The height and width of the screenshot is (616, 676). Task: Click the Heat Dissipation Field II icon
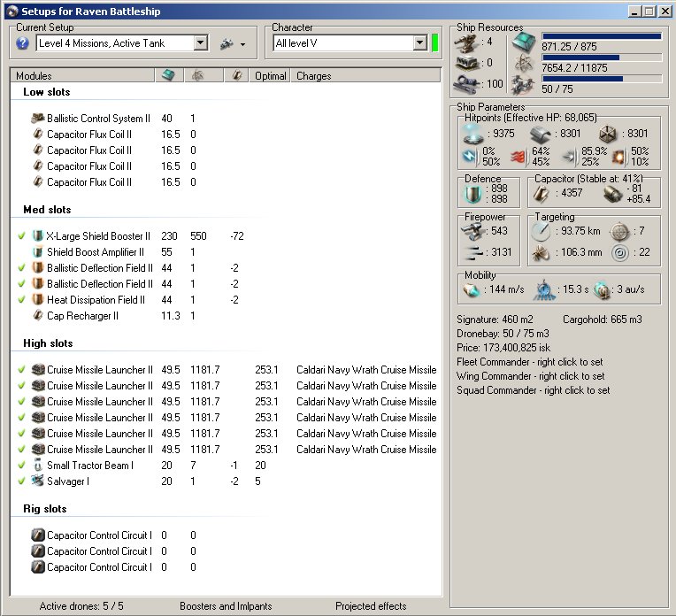point(38,299)
